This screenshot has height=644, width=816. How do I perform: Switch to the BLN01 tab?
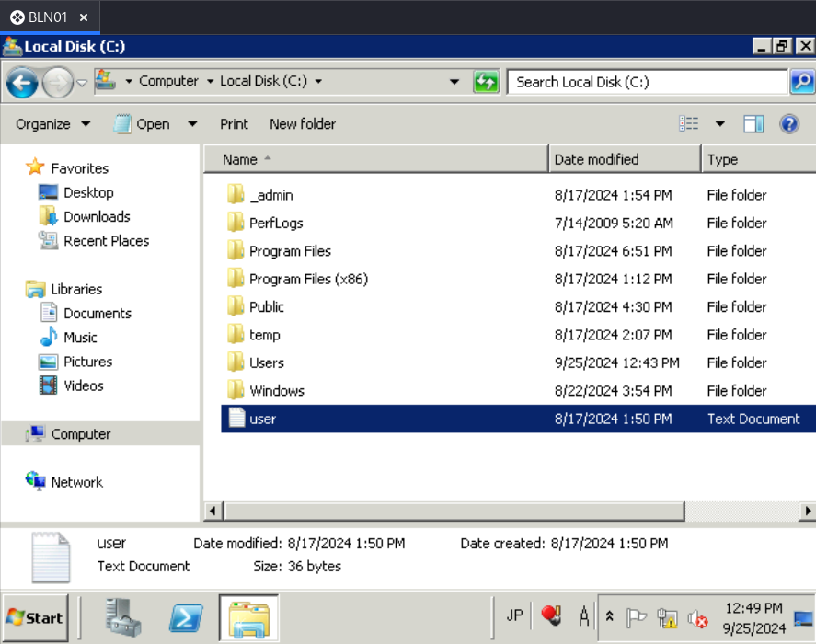48,17
